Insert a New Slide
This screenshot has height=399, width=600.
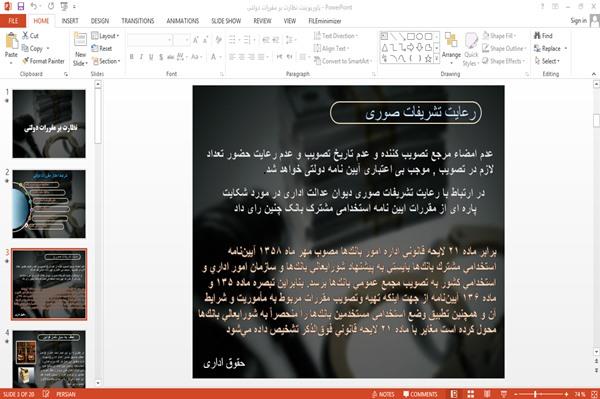[80, 49]
